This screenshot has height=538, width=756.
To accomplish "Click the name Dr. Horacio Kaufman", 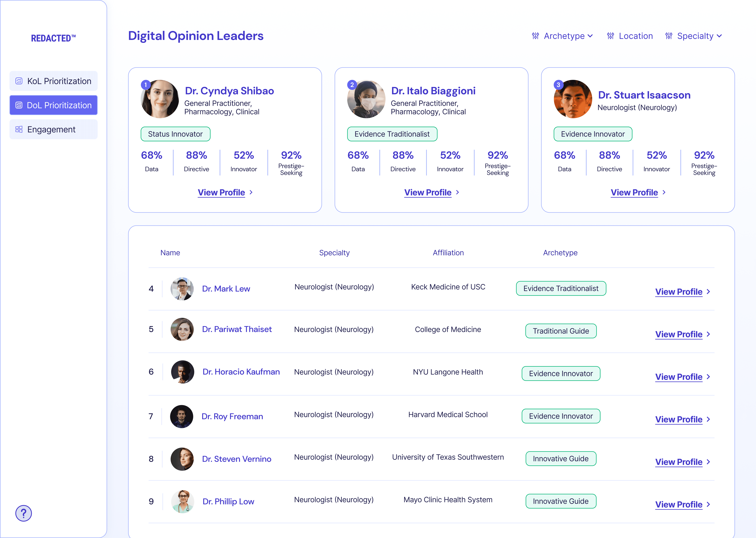I will point(241,372).
